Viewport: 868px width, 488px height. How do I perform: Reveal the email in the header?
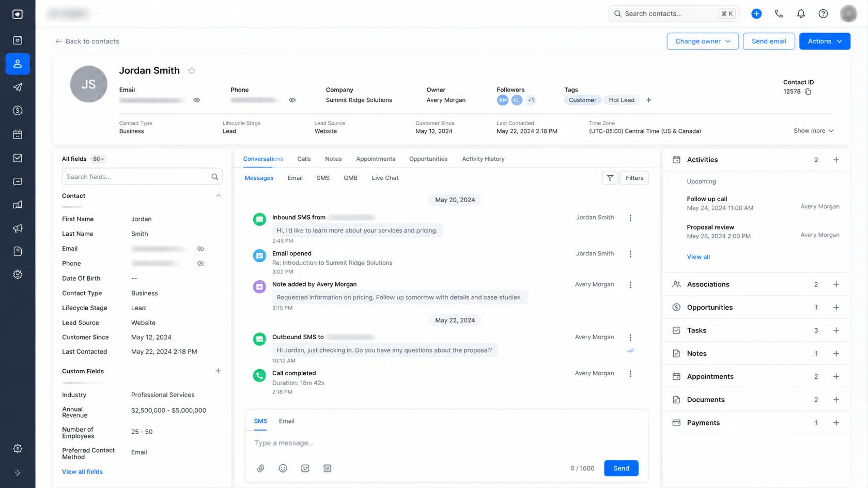click(x=197, y=100)
